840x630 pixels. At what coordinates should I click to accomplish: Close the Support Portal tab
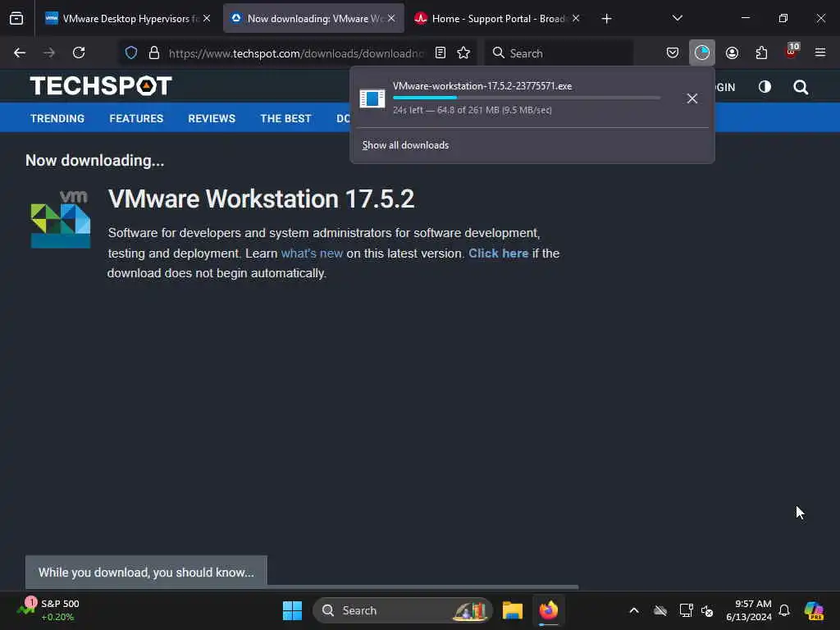(576, 18)
